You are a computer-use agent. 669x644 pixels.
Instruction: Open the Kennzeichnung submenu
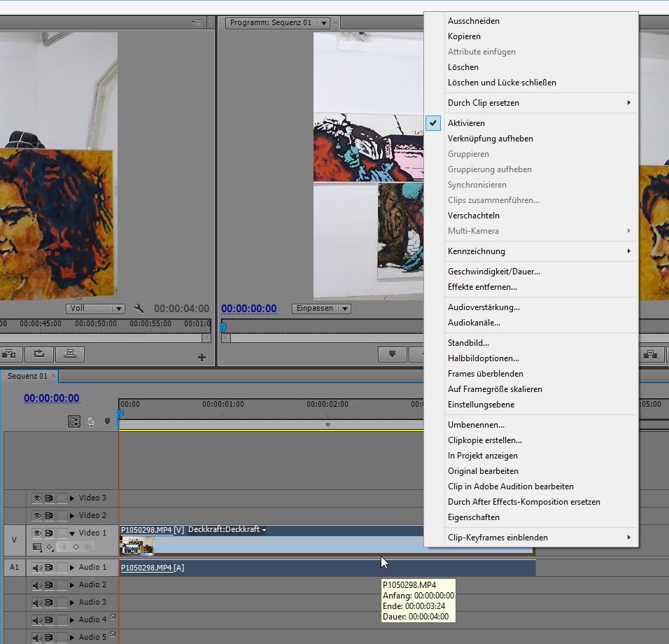click(530, 251)
